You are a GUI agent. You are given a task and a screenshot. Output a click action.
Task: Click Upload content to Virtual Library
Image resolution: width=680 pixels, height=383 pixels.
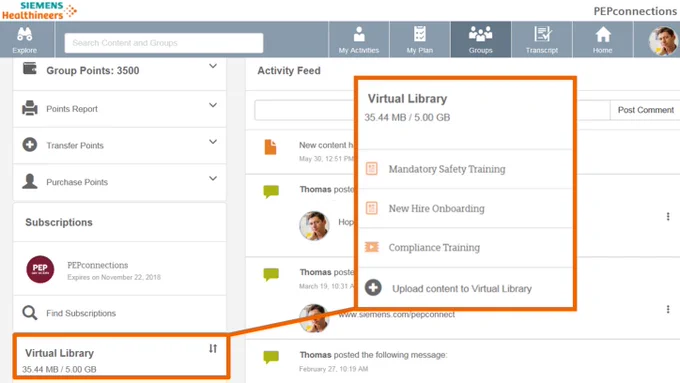click(462, 288)
